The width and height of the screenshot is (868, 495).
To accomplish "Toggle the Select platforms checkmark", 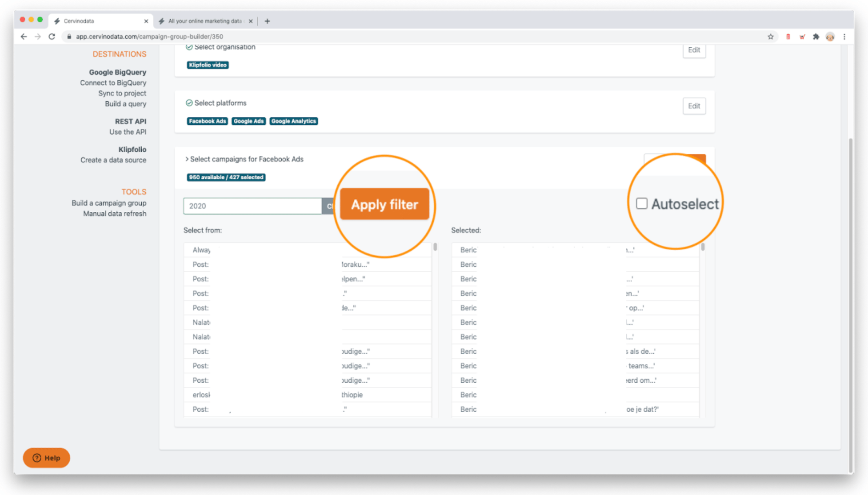I will click(189, 103).
